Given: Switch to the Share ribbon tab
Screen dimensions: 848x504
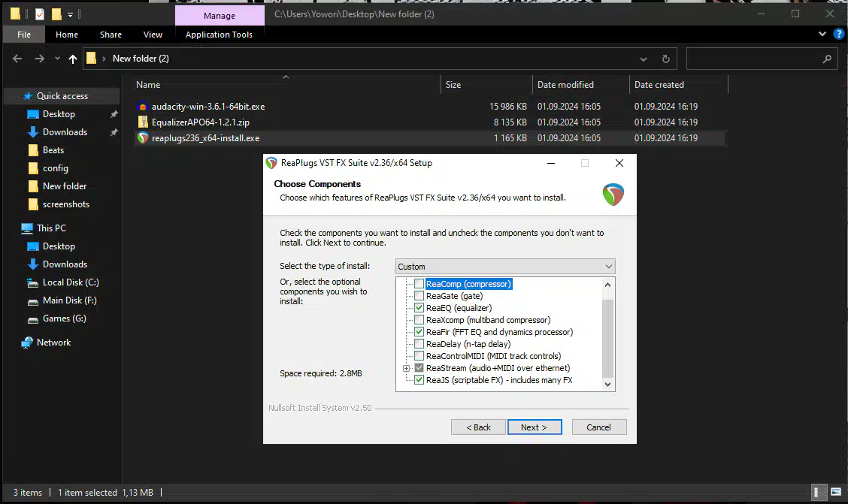Looking at the screenshot, I should point(111,34).
